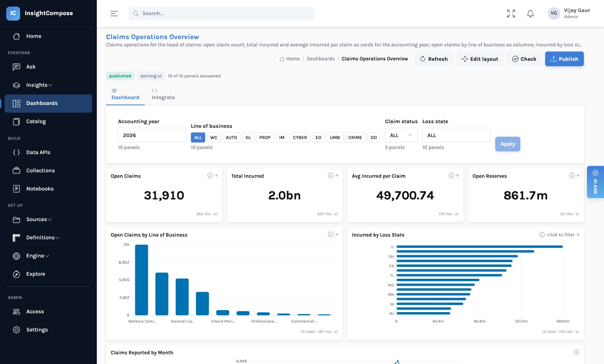Image resolution: width=604 pixels, height=364 pixels.
Task: Switch to the Integrate tab
Action: coord(163,94)
